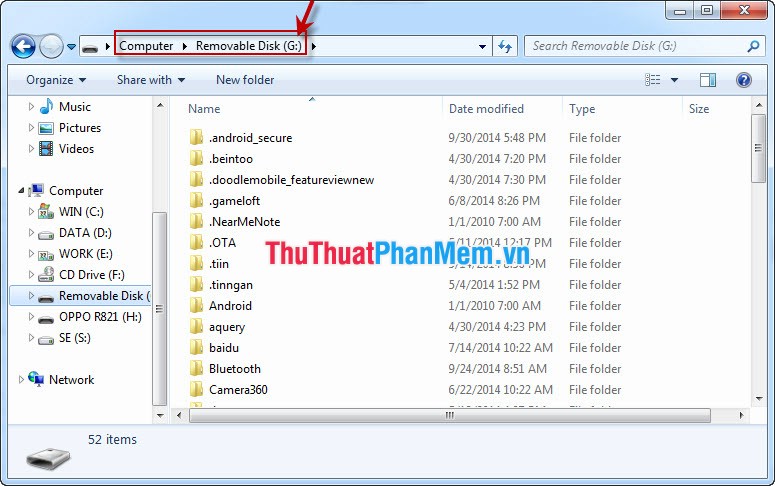Click the Forward navigation arrow button

tap(51, 47)
